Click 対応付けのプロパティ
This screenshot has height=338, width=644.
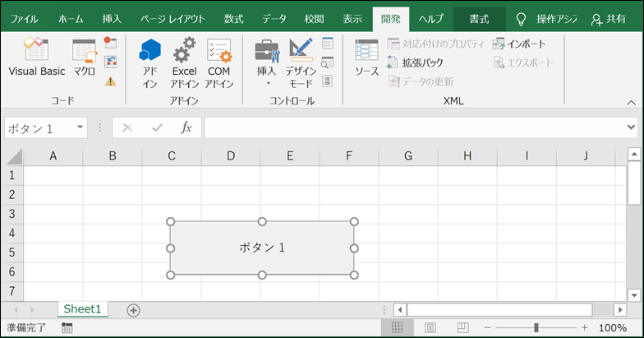pyautogui.click(x=435, y=44)
